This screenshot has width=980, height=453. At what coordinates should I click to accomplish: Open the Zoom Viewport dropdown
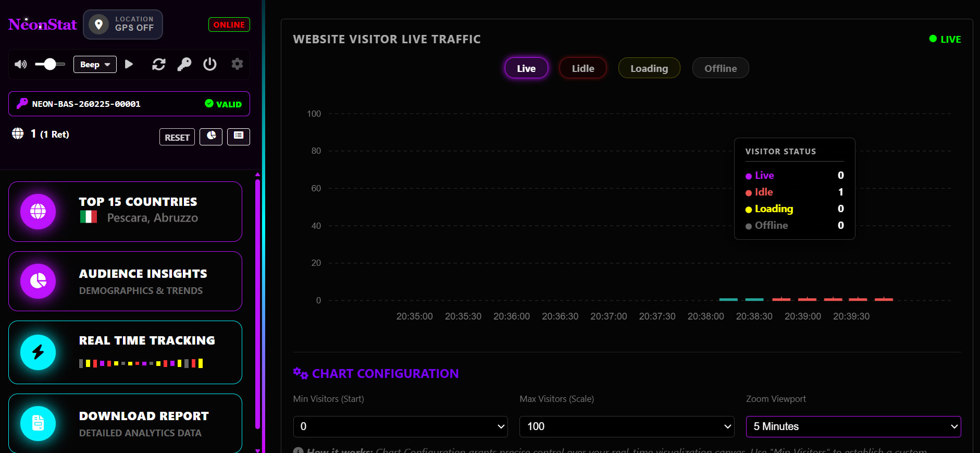tap(853, 426)
